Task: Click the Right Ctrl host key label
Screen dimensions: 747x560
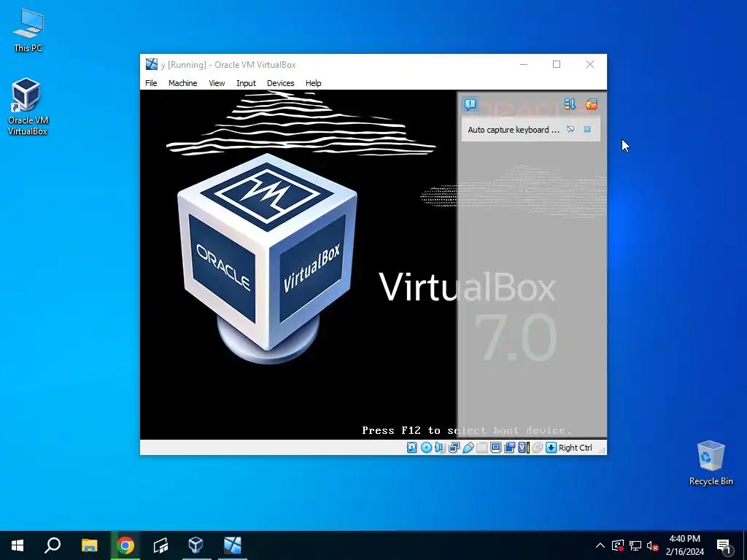Action: point(575,448)
